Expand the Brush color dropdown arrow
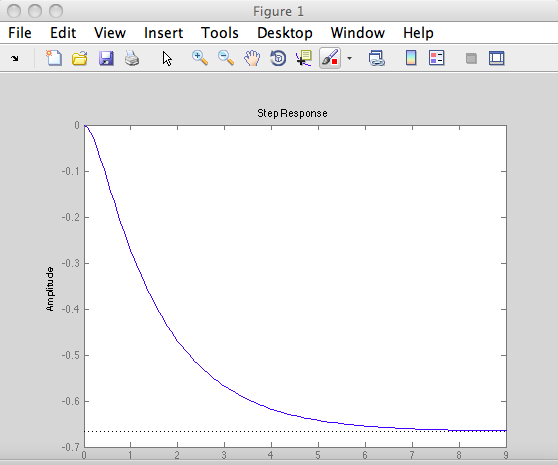Screen dimensions: 558x465 (349, 58)
